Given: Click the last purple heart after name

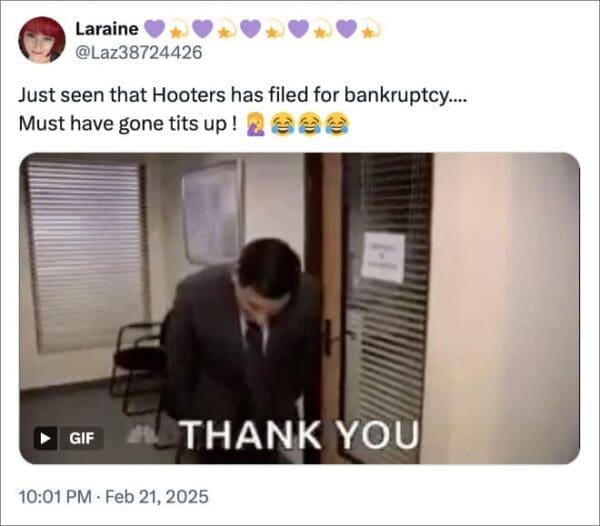Looking at the screenshot, I should pyautogui.click(x=347, y=29).
